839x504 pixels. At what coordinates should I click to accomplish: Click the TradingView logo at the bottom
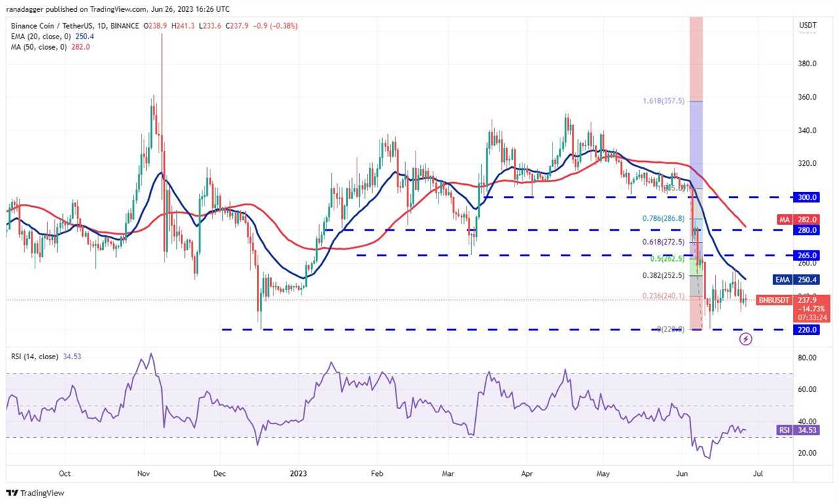pyautogui.click(x=35, y=493)
